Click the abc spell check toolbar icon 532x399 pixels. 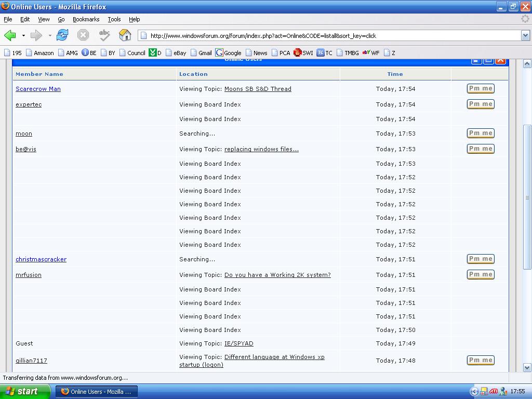(x=104, y=35)
